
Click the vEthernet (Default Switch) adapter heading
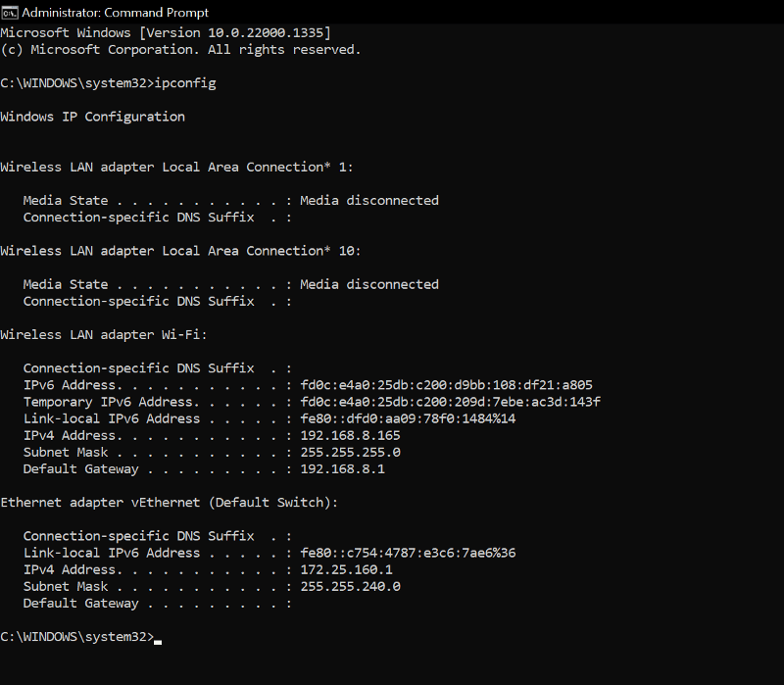tap(169, 503)
